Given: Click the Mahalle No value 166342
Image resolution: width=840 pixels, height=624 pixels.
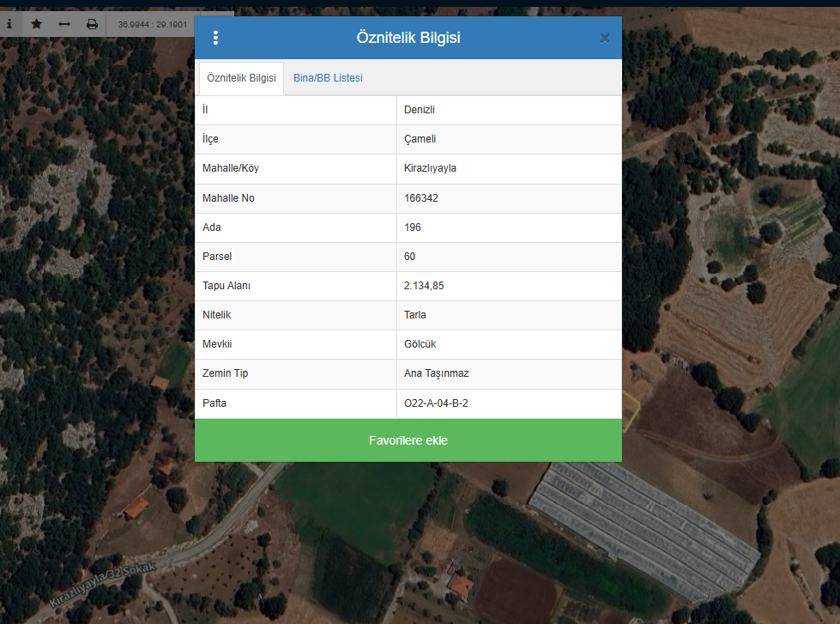Looking at the screenshot, I should click(420, 198).
